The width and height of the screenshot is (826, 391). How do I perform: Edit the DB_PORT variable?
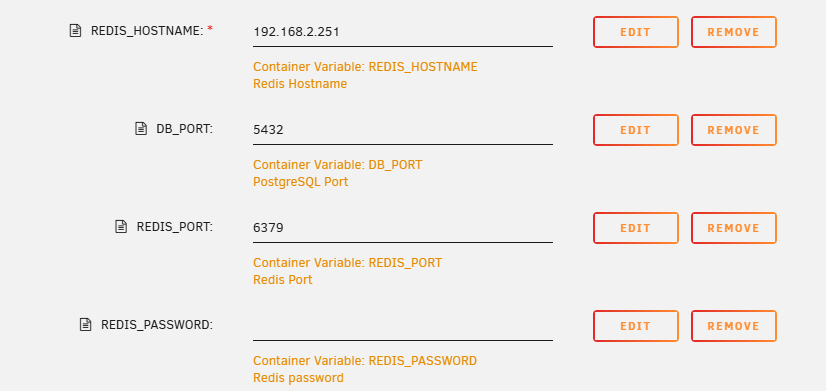[x=636, y=130]
